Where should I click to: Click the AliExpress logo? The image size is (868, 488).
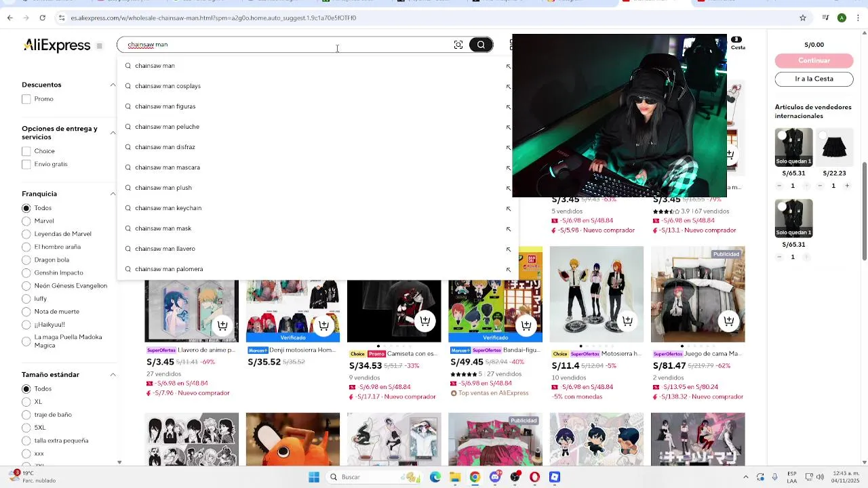coord(57,45)
